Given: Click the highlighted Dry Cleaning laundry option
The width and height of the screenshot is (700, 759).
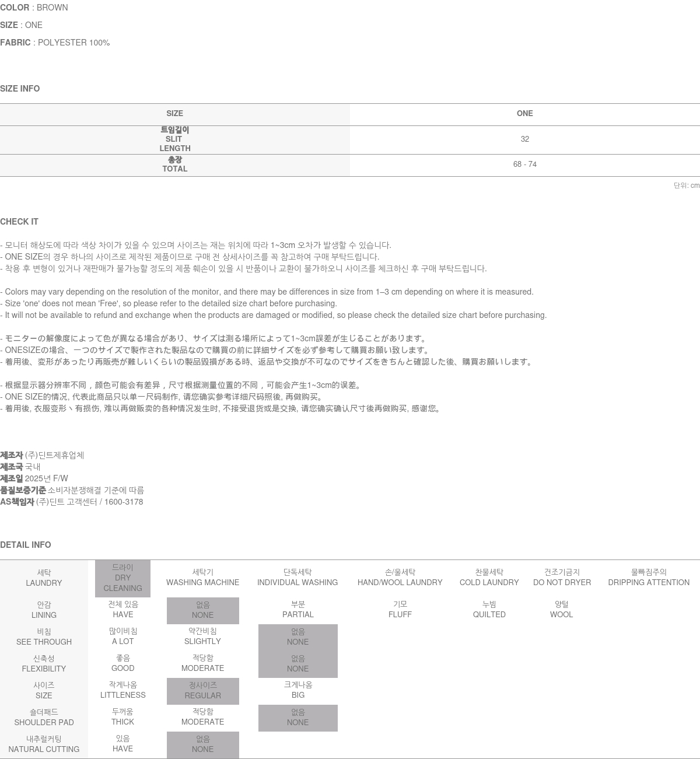Looking at the screenshot, I should (x=123, y=578).
